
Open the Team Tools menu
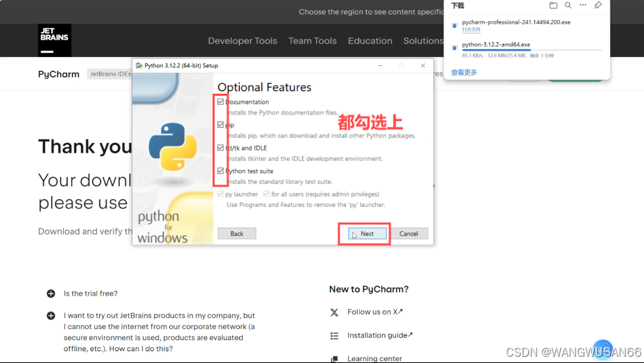tap(313, 41)
